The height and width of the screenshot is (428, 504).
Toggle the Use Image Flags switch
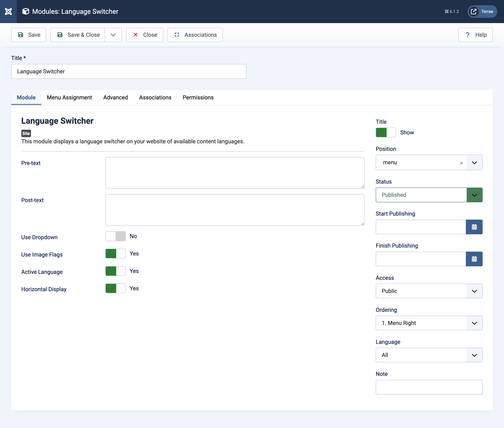pyautogui.click(x=115, y=254)
